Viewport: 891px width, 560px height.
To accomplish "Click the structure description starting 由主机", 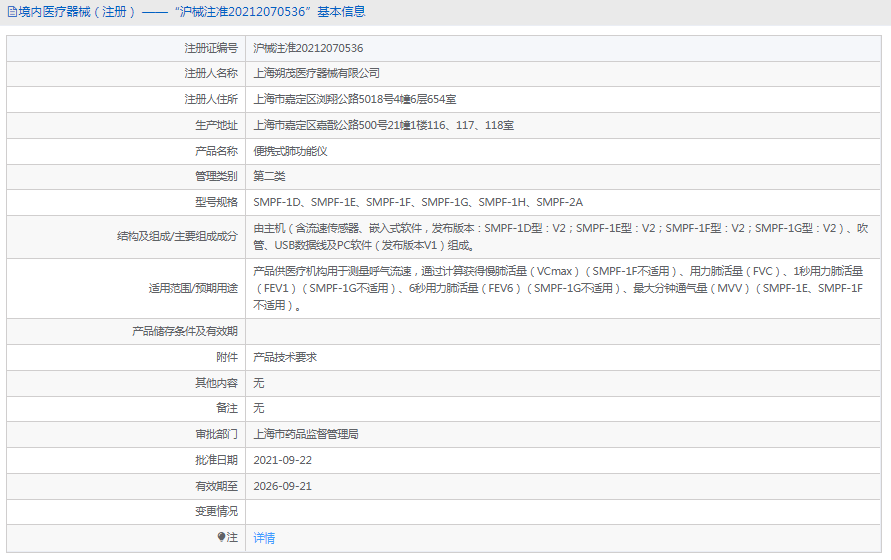I will coord(561,237).
